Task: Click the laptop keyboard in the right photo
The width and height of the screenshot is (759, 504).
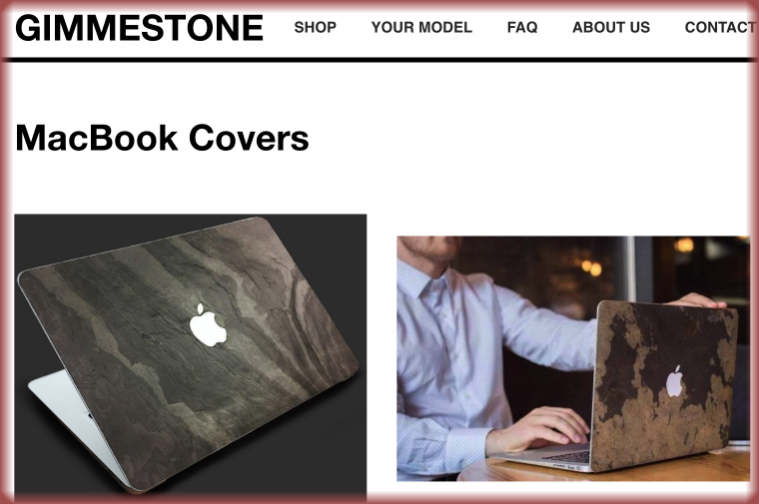Action: pyautogui.click(x=567, y=454)
